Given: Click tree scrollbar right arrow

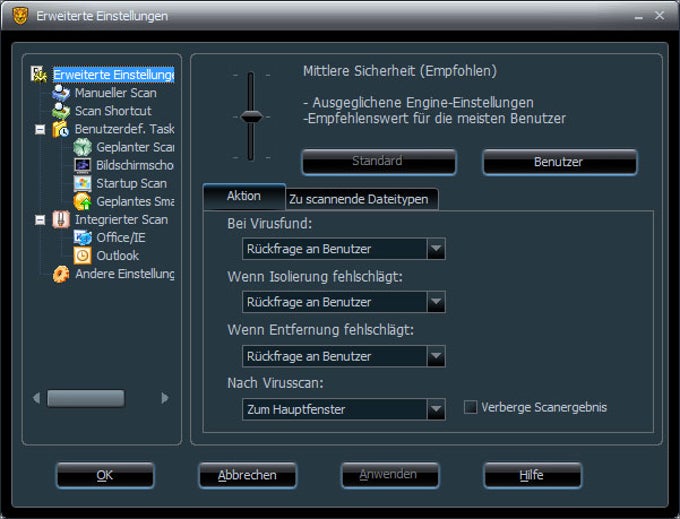Looking at the screenshot, I should (x=164, y=398).
